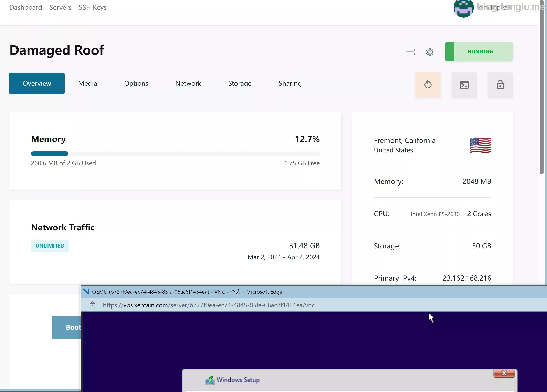Open the Network tab
The height and width of the screenshot is (392, 547).
[188, 83]
